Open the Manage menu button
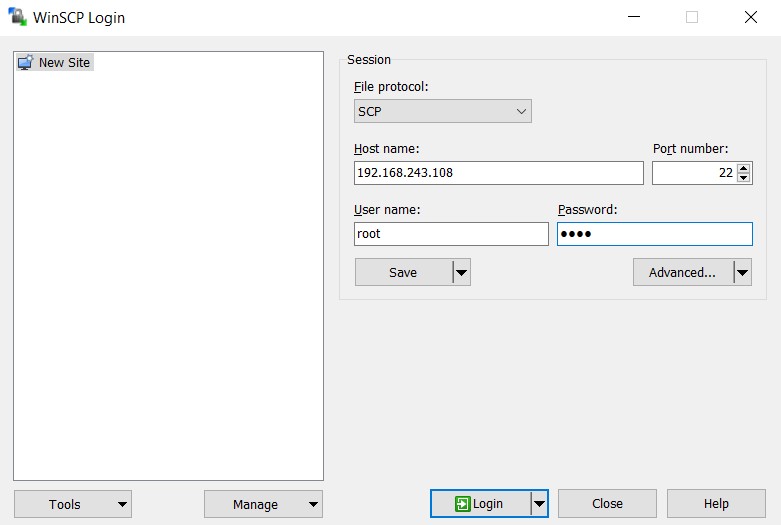 pyautogui.click(x=263, y=504)
